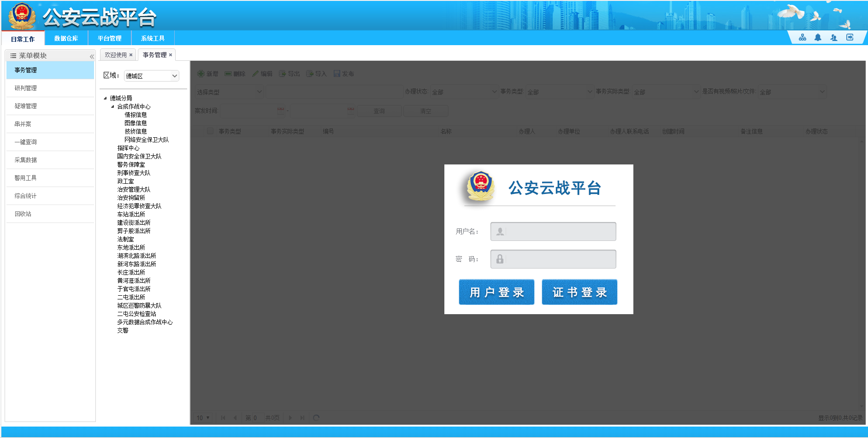Focus the 密码 input field
868x439 pixels.
553,259
